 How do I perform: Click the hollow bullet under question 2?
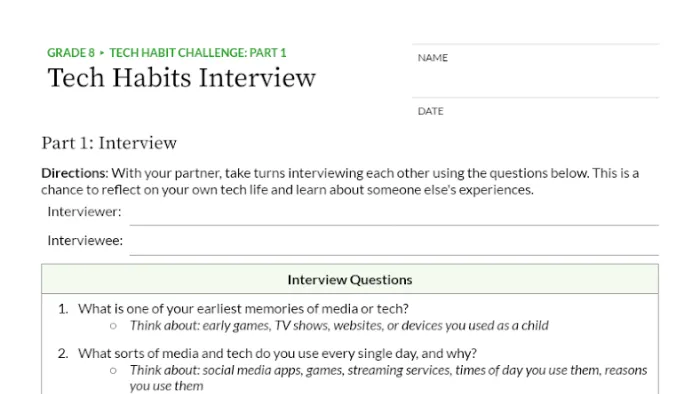point(113,370)
